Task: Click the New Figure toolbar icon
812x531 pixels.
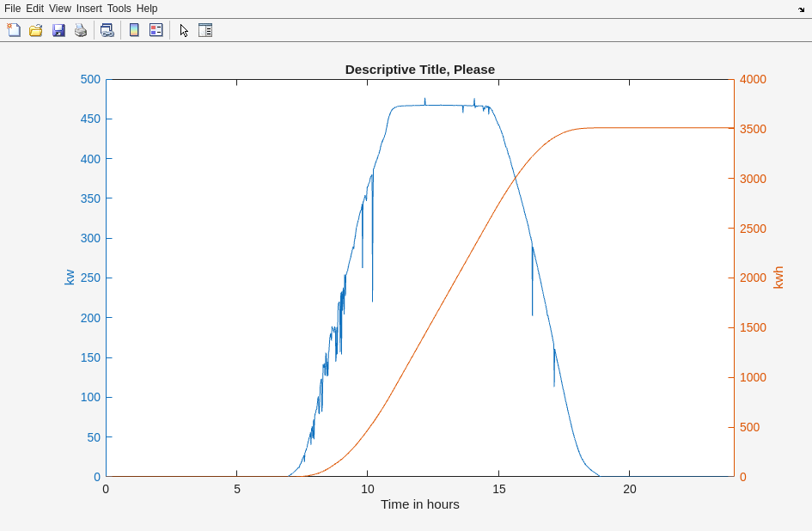Action: 14,30
